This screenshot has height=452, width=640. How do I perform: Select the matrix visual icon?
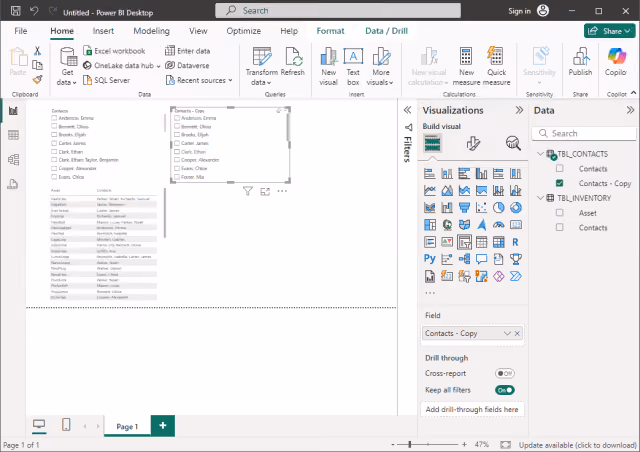point(498,242)
